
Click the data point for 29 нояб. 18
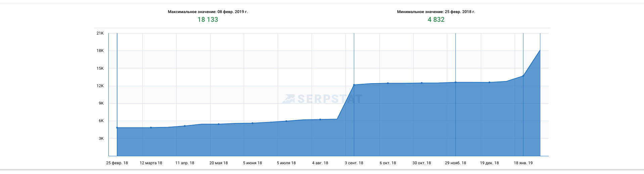tap(455, 82)
